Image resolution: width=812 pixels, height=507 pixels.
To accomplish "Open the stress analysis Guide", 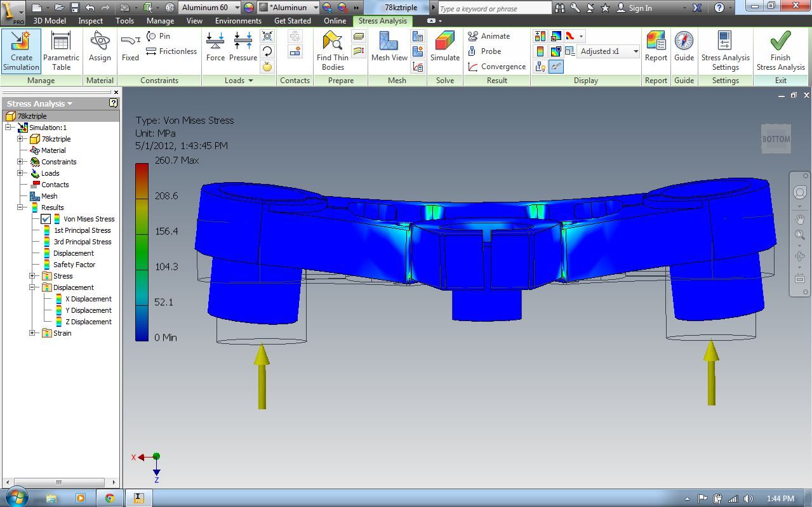I will 684,51.
